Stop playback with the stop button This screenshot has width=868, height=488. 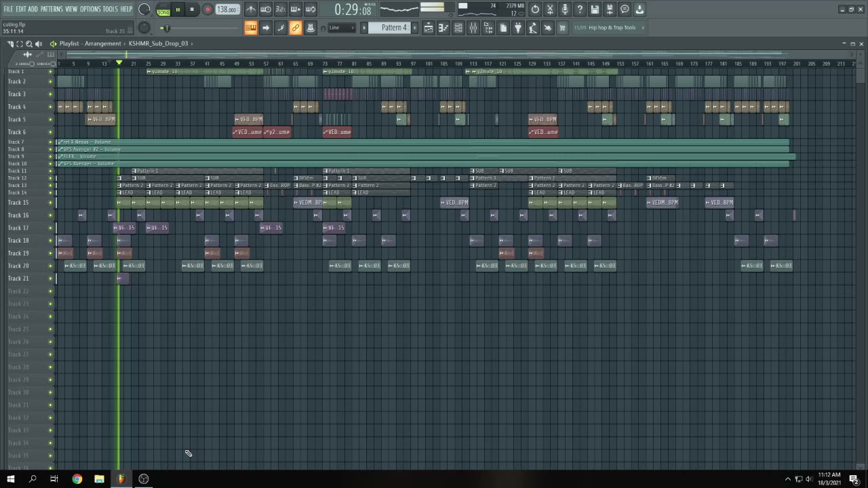pyautogui.click(x=192, y=9)
